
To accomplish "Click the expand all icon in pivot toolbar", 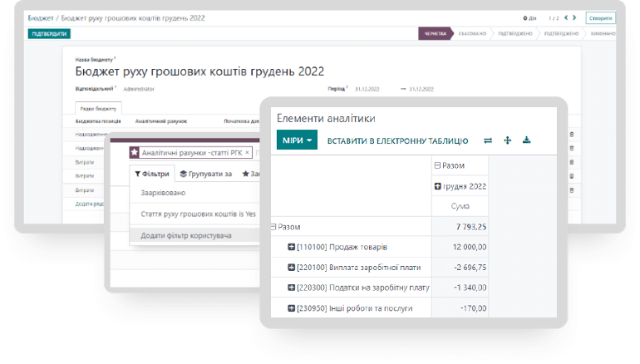I will pos(507,140).
